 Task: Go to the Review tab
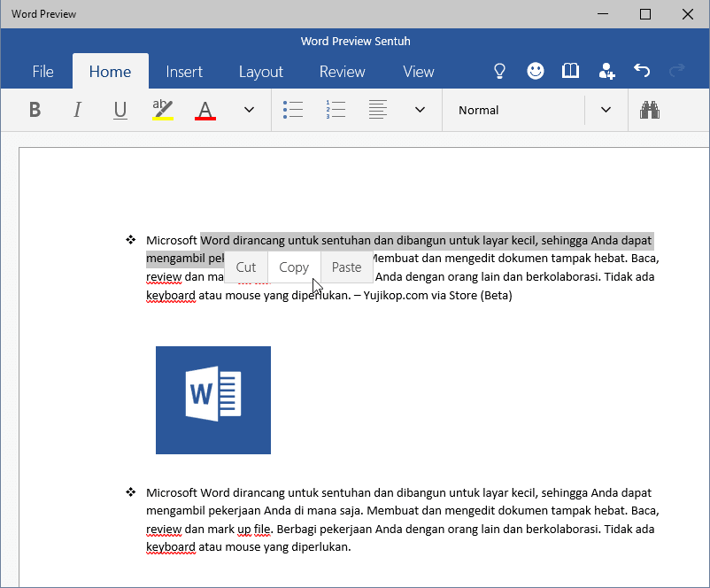point(342,72)
